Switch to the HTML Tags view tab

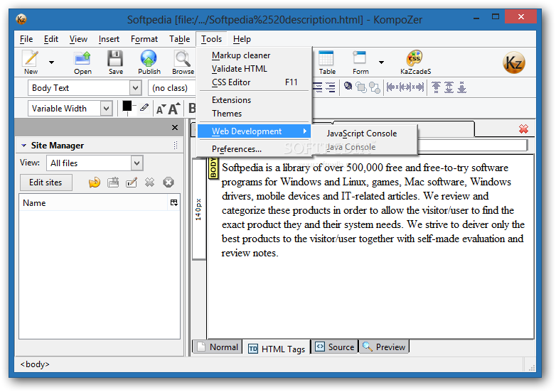pos(277,349)
